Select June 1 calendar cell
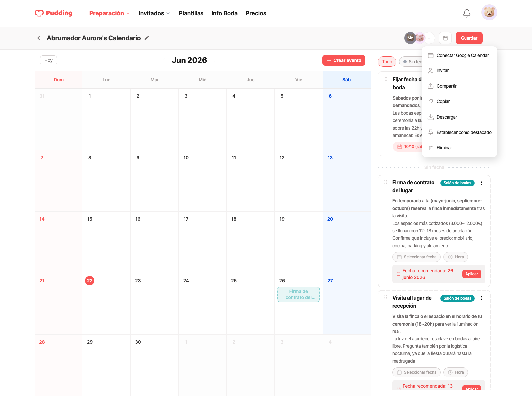The height and width of the screenshot is (399, 532). (x=106, y=119)
